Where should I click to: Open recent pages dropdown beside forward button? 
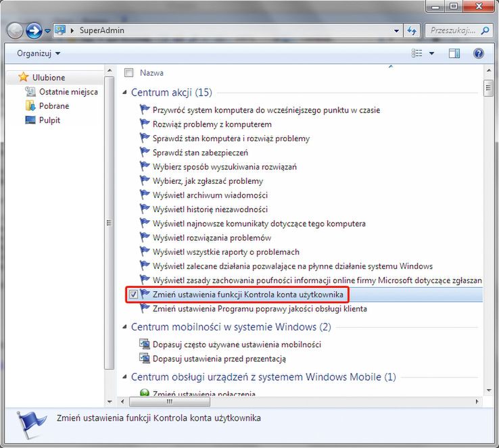(47, 31)
